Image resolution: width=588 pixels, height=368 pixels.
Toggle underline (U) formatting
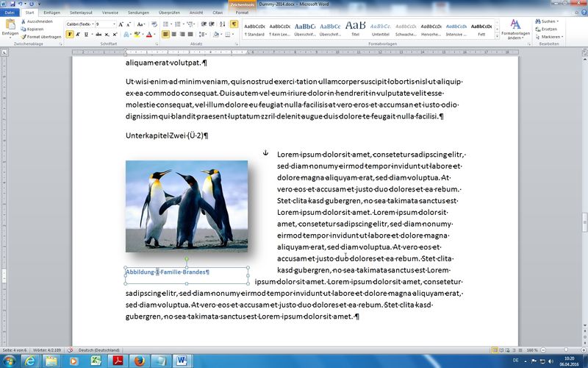(86, 35)
